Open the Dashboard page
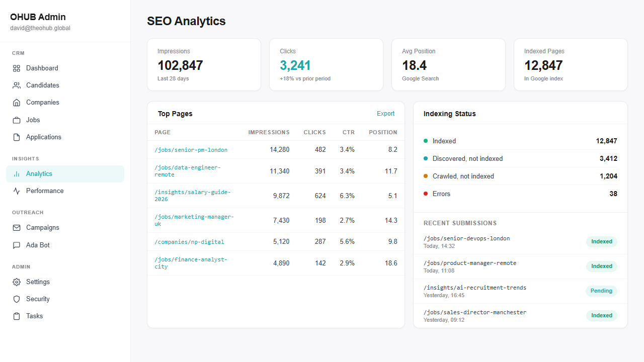Viewport: 644px width, 362px height. pos(65,68)
